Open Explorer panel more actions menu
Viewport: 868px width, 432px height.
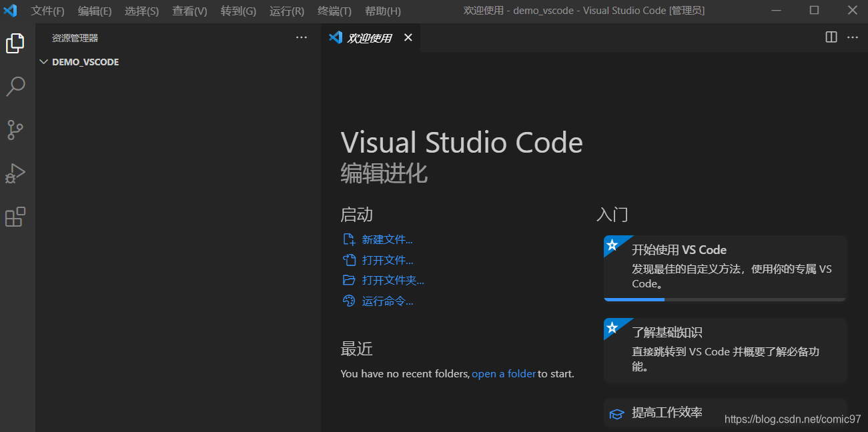[x=302, y=38]
